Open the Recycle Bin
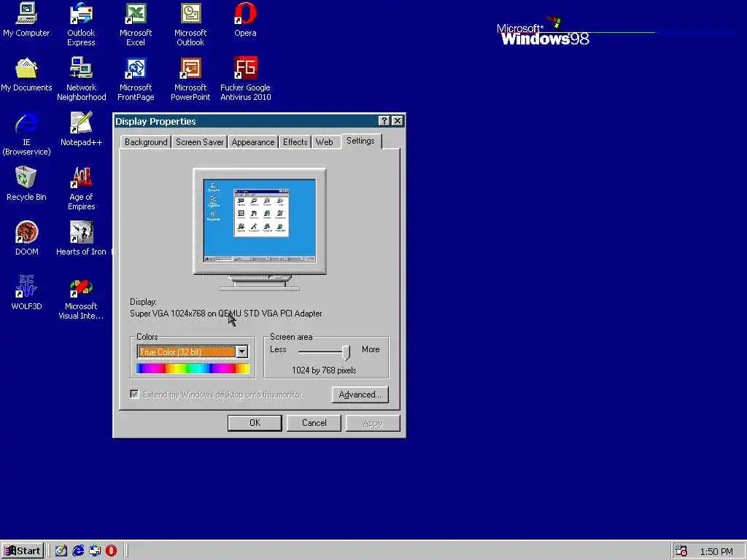This screenshot has width=747, height=560. coord(26,183)
